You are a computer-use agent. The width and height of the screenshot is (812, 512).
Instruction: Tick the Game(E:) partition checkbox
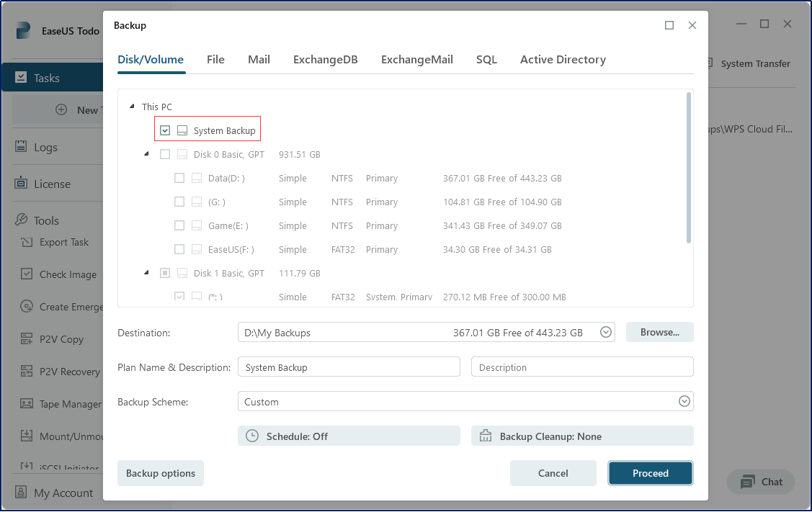point(179,225)
